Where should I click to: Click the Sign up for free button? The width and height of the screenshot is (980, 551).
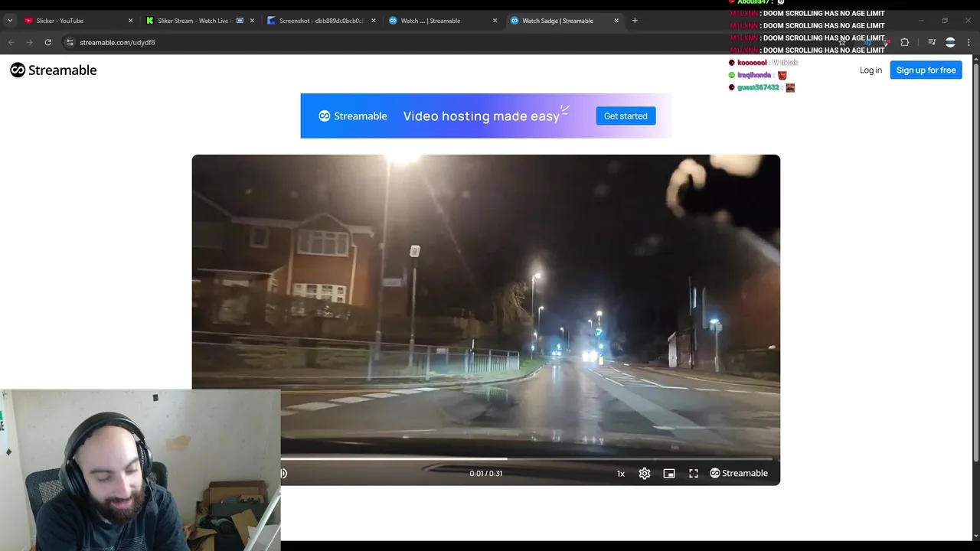[x=926, y=70]
